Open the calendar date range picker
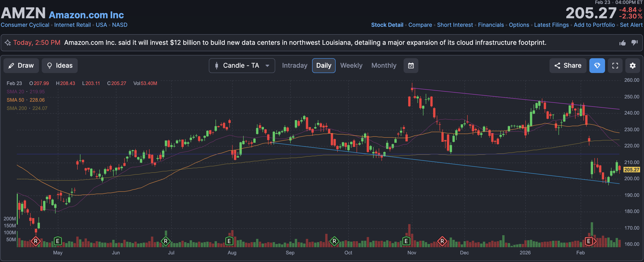Screen dimensions: 644x262 [411, 66]
